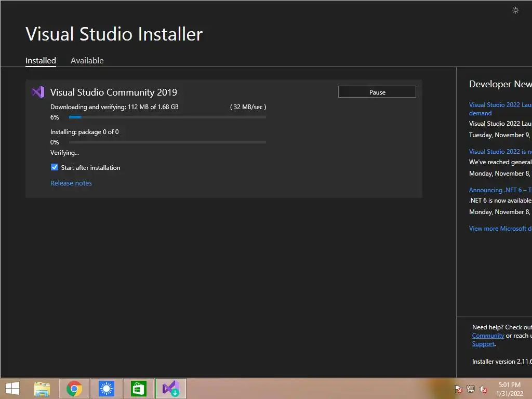Open the Community help link

click(x=488, y=336)
